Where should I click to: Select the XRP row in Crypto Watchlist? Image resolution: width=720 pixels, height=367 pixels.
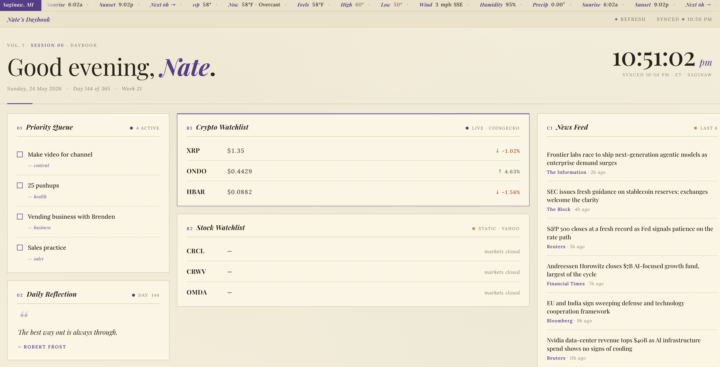353,151
